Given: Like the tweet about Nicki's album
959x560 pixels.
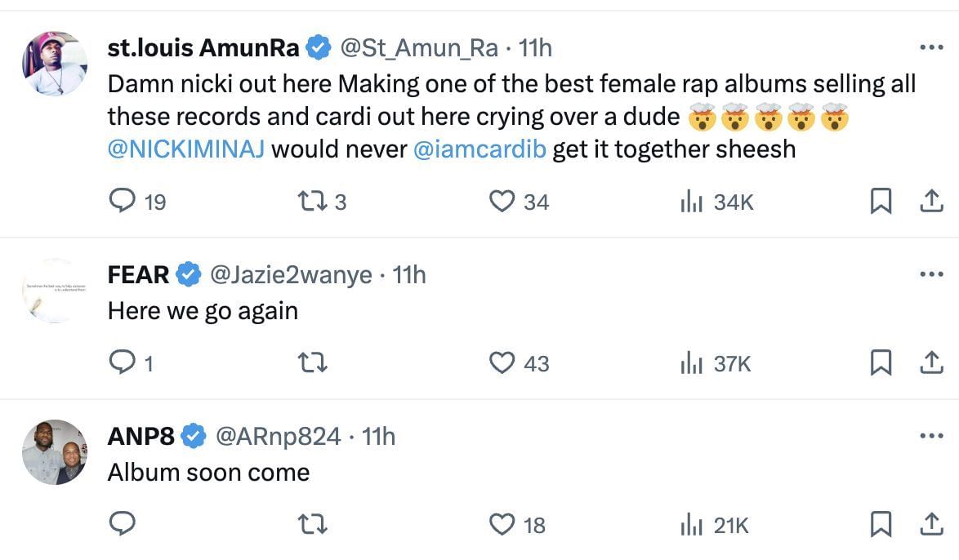Looking at the screenshot, I should click(x=501, y=201).
